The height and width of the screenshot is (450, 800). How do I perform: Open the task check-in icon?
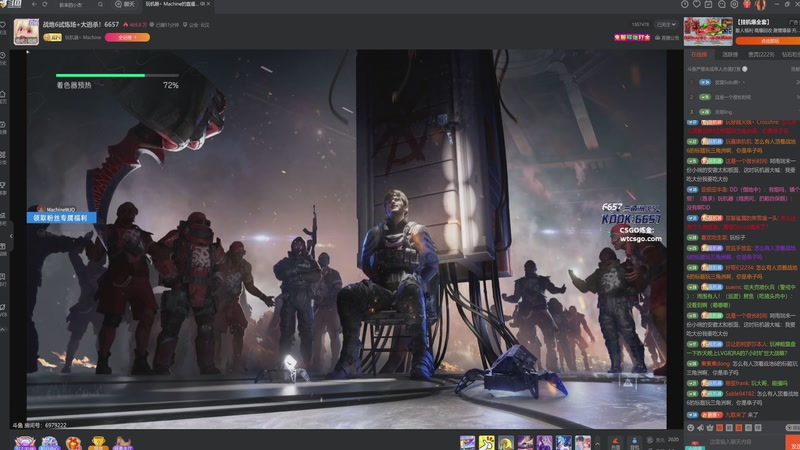coord(709,4)
